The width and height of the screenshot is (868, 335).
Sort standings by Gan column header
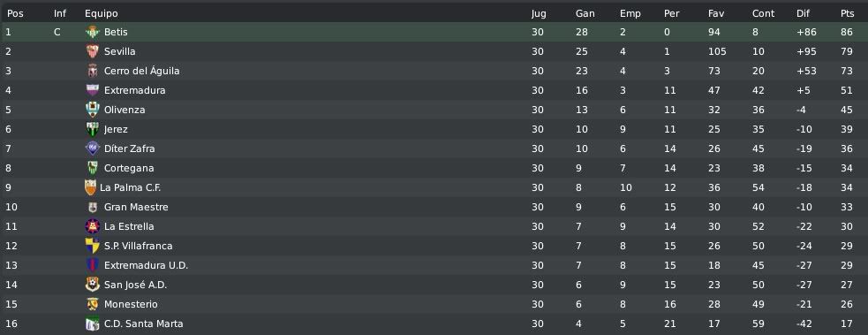click(585, 13)
